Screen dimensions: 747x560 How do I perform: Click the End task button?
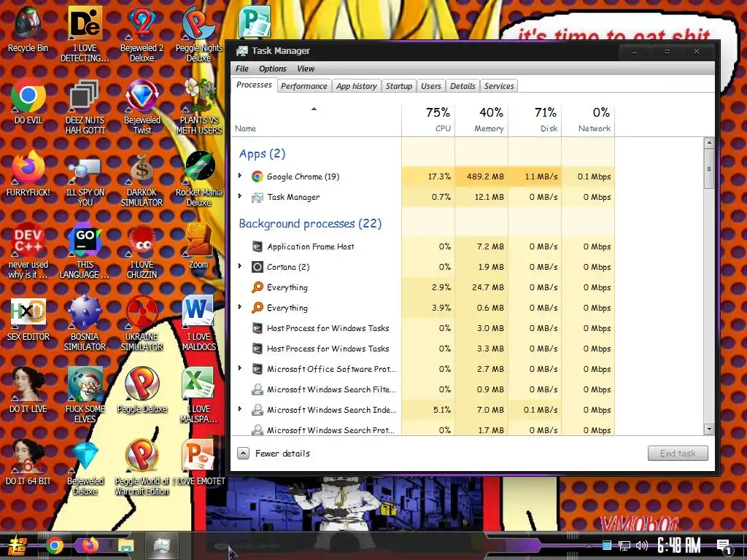678,454
